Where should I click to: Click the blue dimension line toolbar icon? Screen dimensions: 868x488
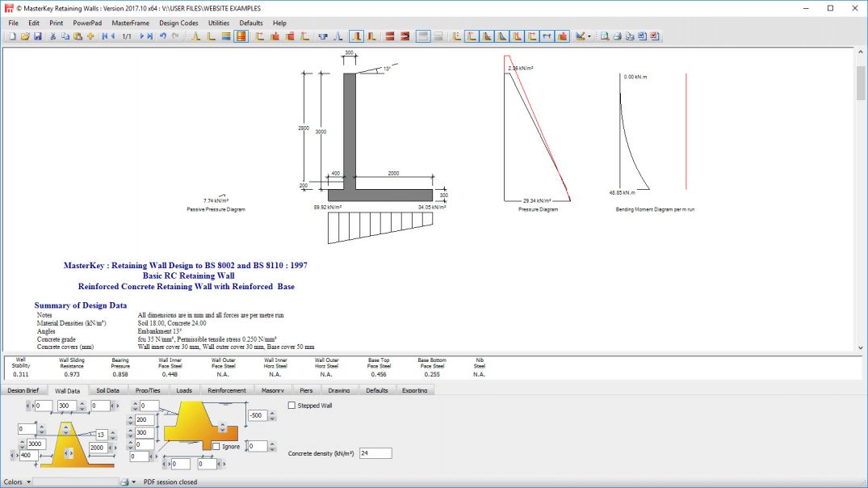(x=547, y=36)
